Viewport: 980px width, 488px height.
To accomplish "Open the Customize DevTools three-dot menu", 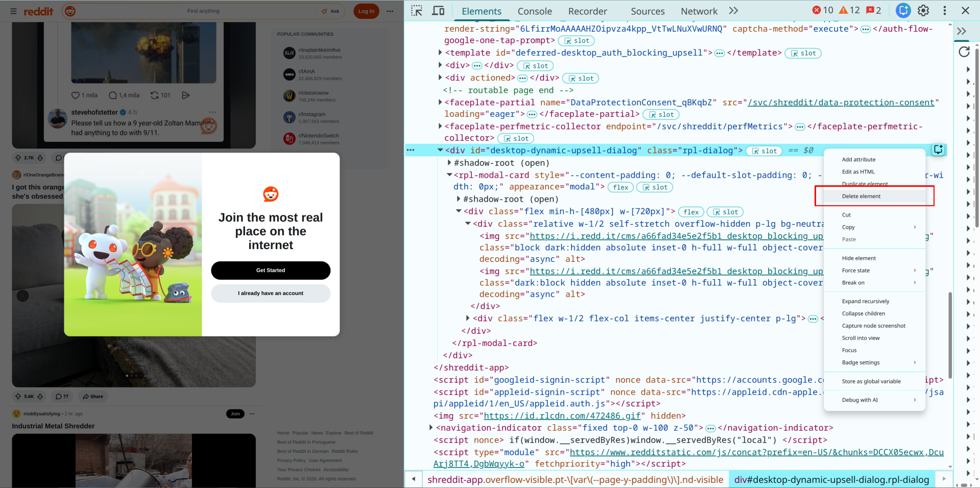I will tap(945, 10).
